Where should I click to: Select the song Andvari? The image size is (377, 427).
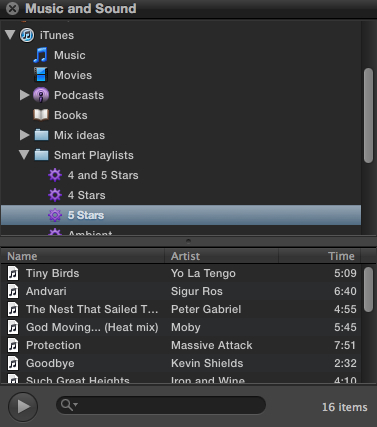coord(46,291)
